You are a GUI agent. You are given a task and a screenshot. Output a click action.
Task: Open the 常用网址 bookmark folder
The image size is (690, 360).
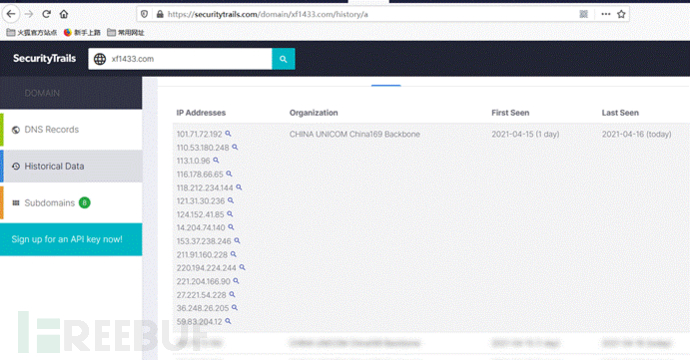(x=126, y=33)
